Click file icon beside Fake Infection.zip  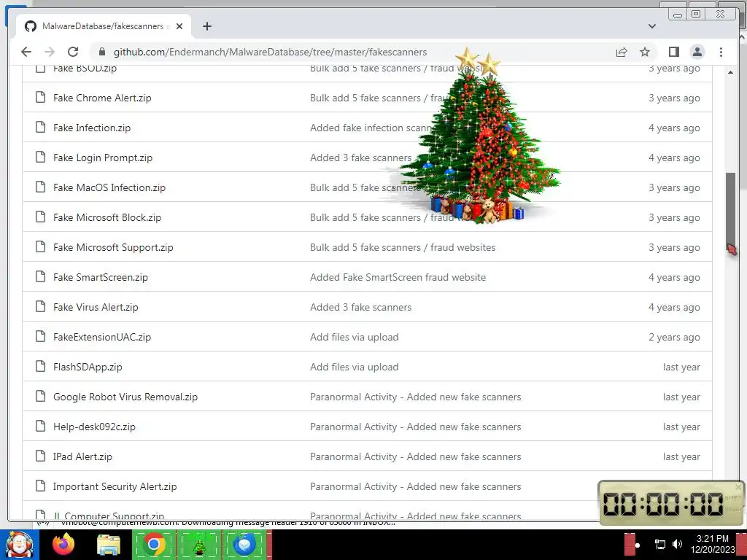(x=41, y=127)
